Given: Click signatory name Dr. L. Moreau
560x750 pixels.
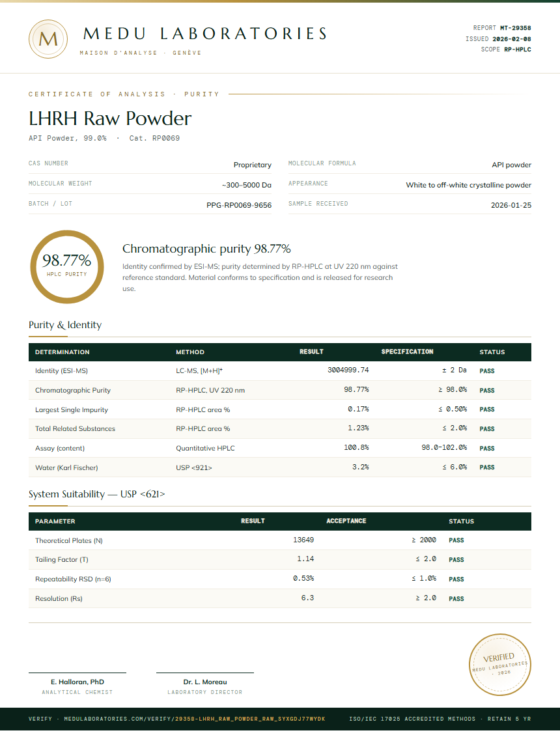Looking at the screenshot, I should tap(205, 682).
